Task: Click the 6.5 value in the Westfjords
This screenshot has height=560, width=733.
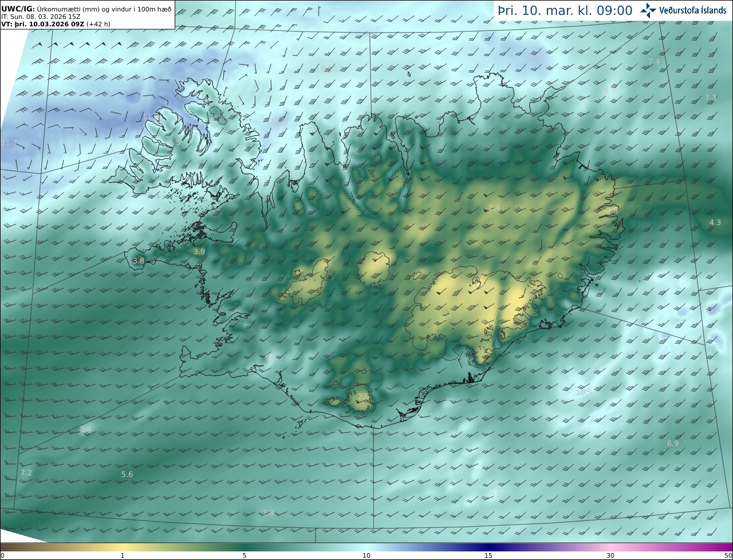Action: pyautogui.click(x=175, y=143)
